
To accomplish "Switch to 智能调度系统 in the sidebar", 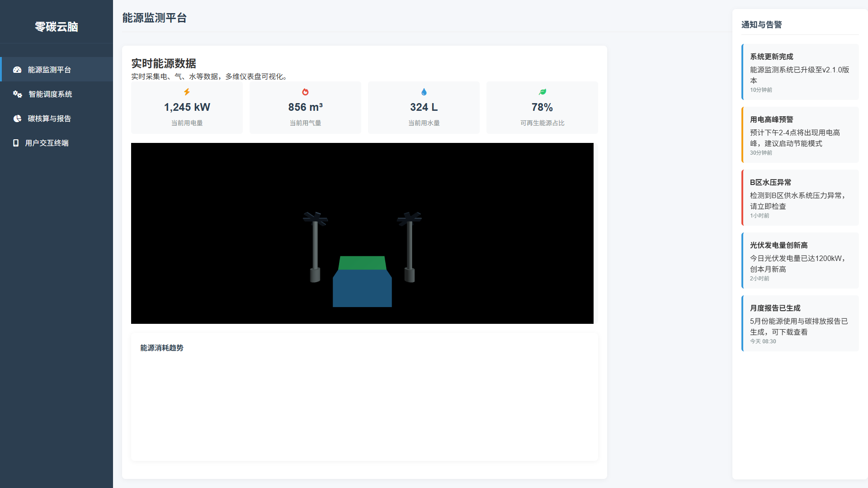I will point(50,94).
